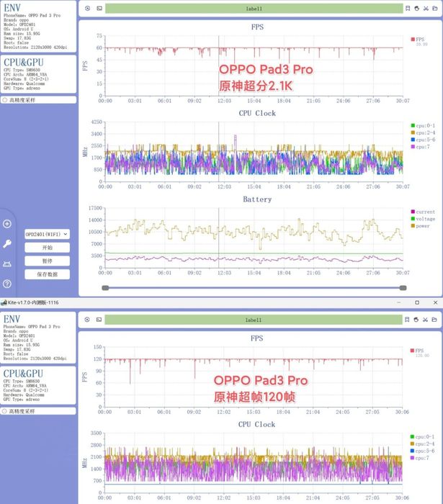Click the Android robot icon in the sidebar

7,264
